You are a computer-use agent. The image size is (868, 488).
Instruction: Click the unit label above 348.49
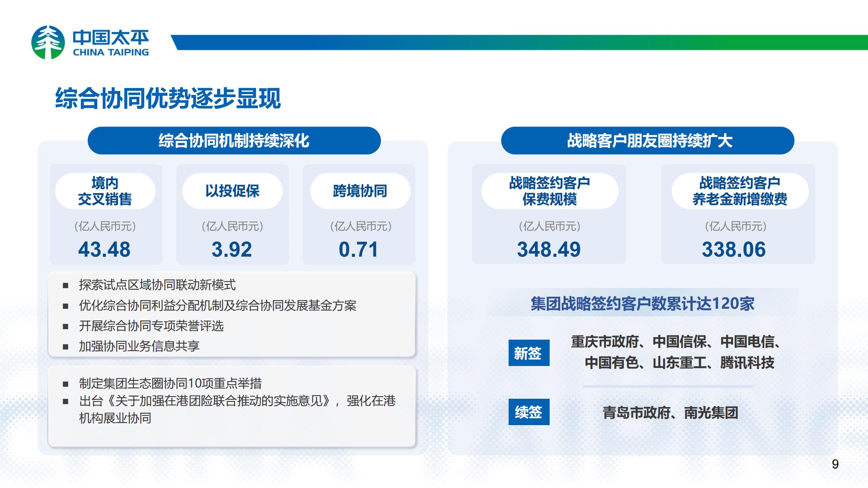[550, 226]
